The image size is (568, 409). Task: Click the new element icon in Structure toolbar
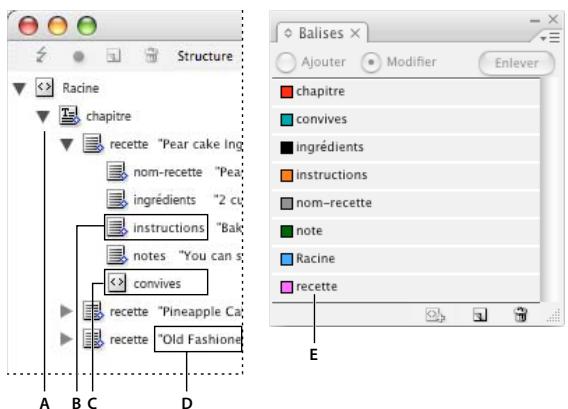point(113,56)
